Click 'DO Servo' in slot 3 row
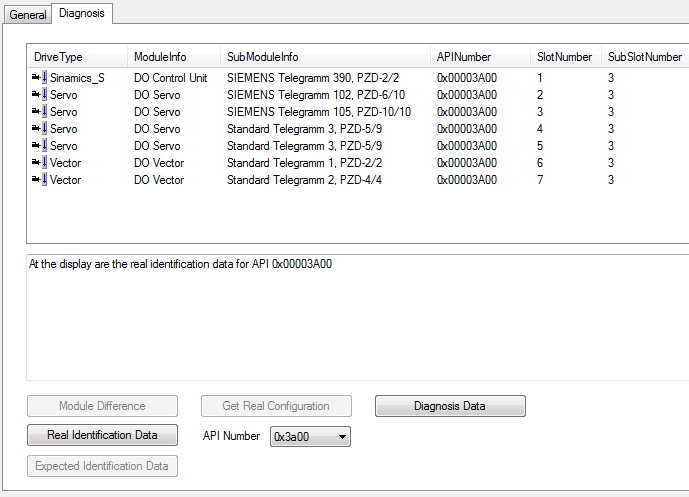 157,112
